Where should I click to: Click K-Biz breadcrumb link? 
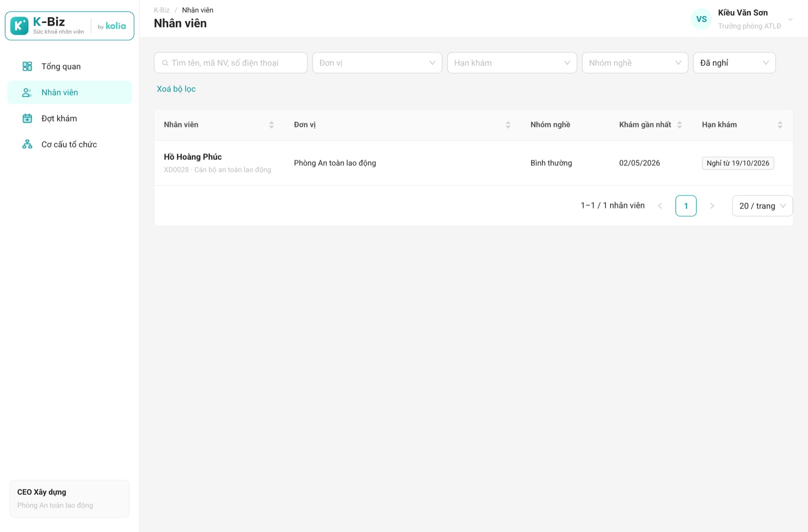[162, 10]
